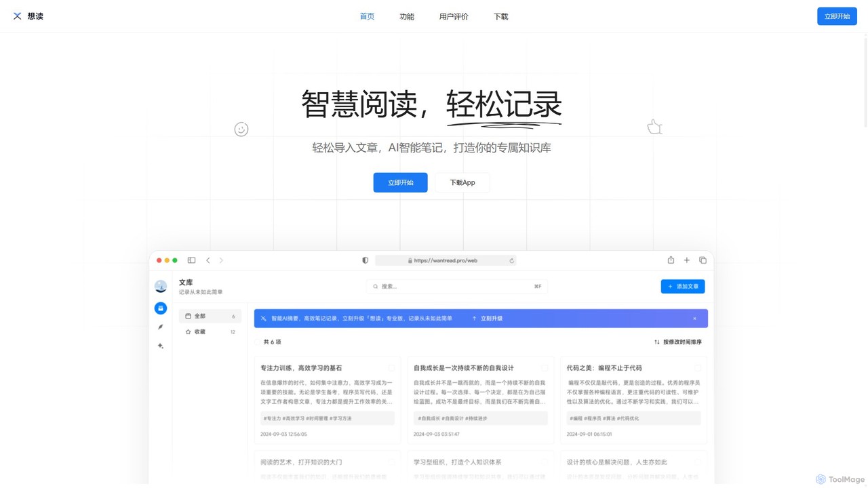Click the #代码优化 tag

[628, 419]
